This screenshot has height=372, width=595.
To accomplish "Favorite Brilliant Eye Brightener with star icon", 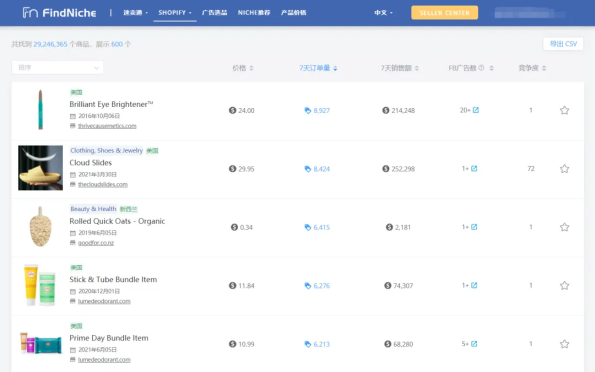I will 564,110.
